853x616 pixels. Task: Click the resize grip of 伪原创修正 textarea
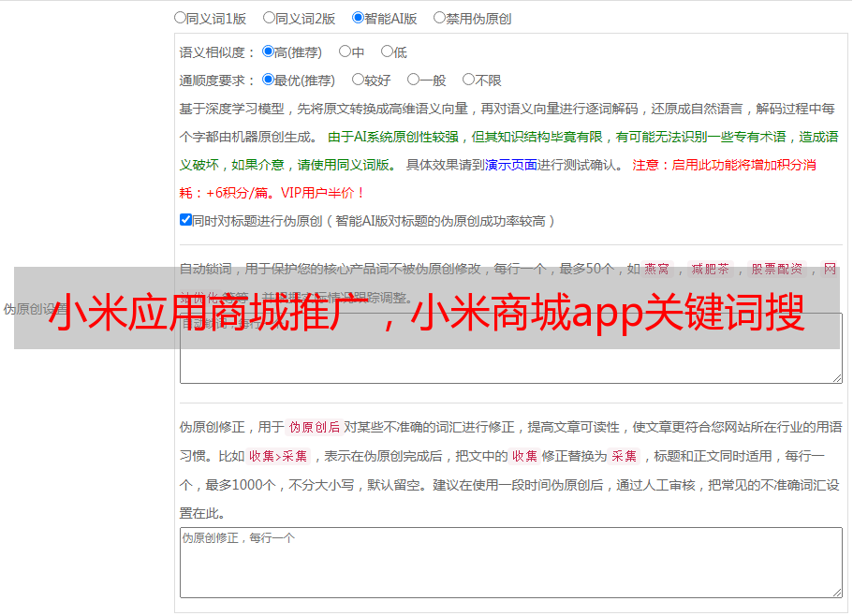point(837,593)
